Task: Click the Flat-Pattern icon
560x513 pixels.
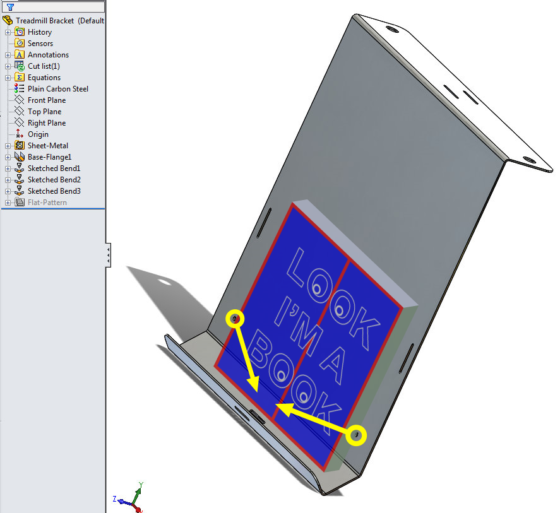Action: 19,202
